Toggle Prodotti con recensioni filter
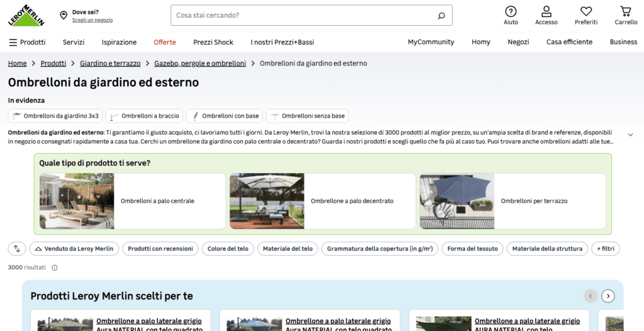644x331 pixels. click(160, 249)
